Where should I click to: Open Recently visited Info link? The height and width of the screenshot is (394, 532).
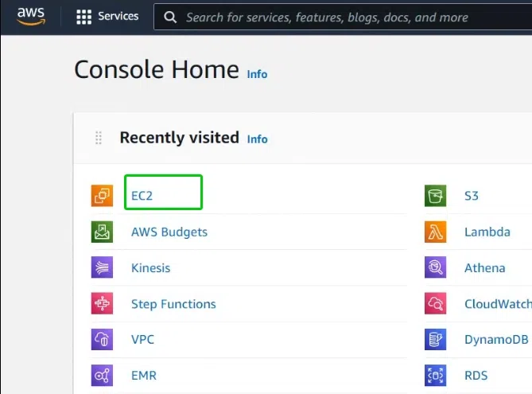click(x=257, y=139)
